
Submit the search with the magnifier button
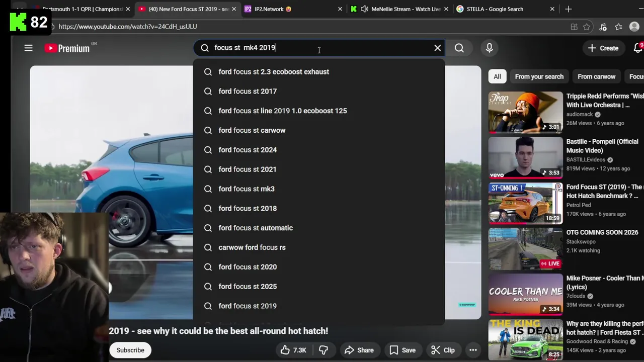coord(459,48)
